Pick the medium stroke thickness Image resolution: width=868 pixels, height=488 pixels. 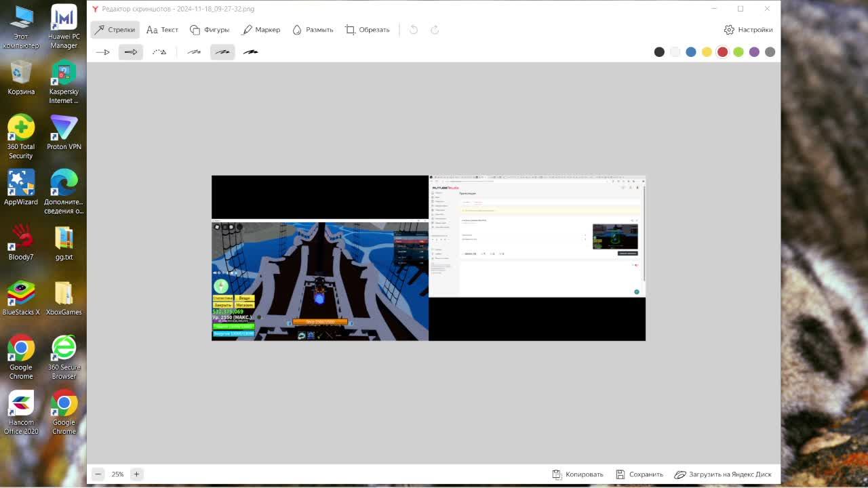(x=222, y=52)
